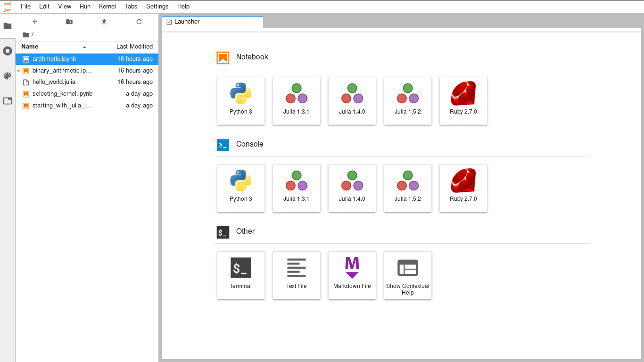Select the Launcher tab
Viewport: 644px width, 362px height.
point(187,22)
